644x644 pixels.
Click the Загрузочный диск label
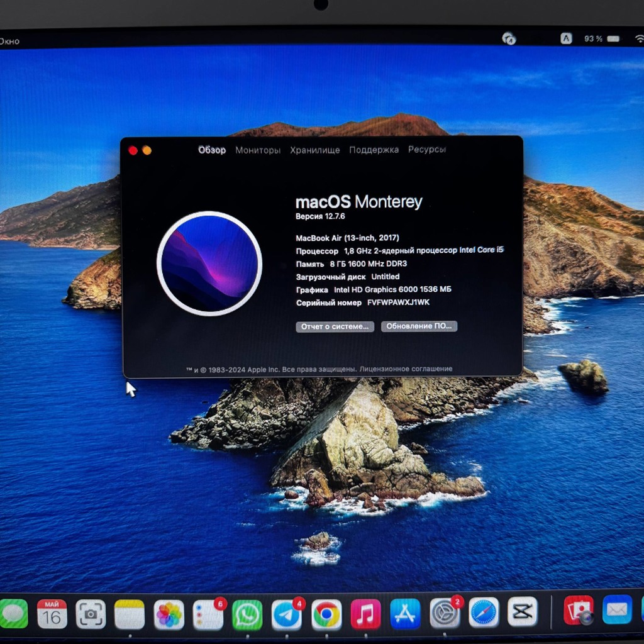coord(331,277)
